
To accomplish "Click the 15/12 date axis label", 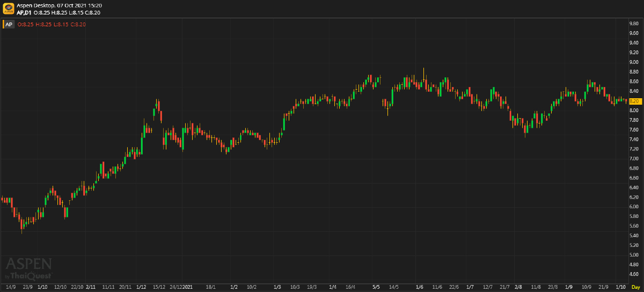I will [159, 287].
